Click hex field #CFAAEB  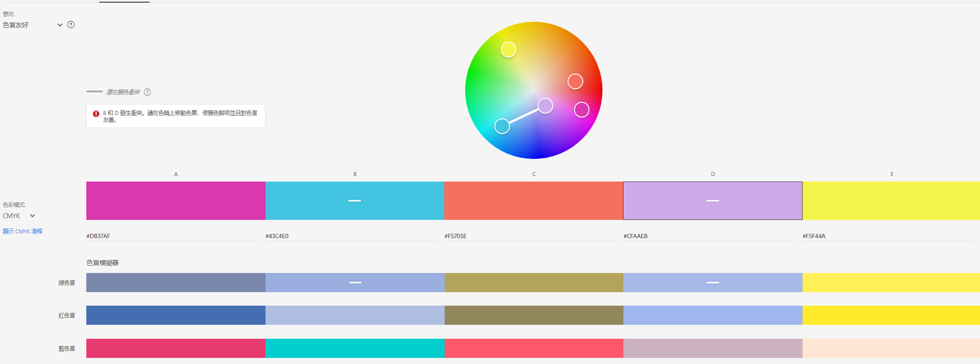click(x=709, y=236)
